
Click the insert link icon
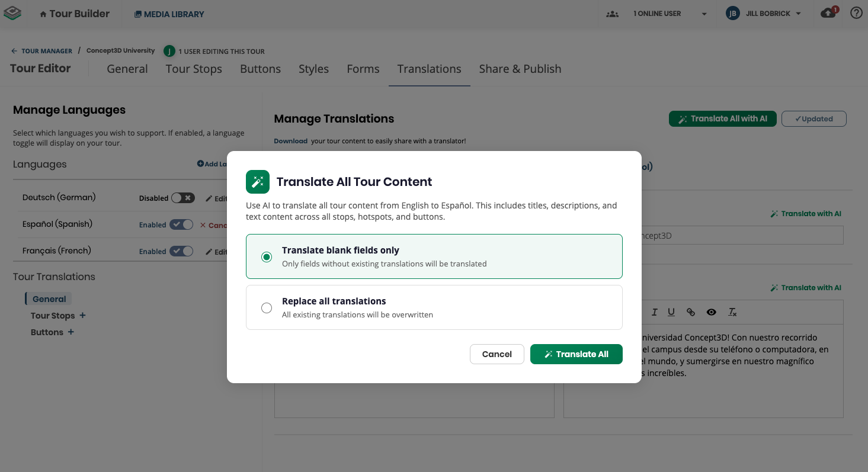[x=691, y=312]
